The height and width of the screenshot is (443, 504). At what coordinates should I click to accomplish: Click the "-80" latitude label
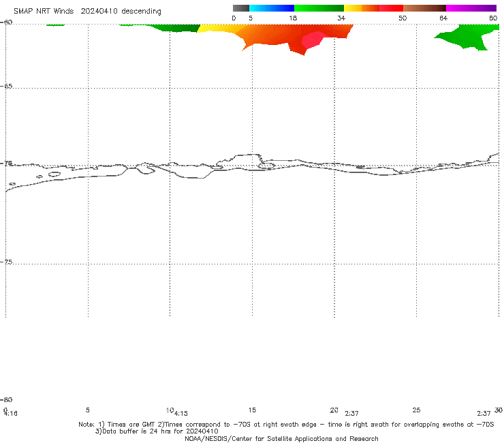pos(6,399)
